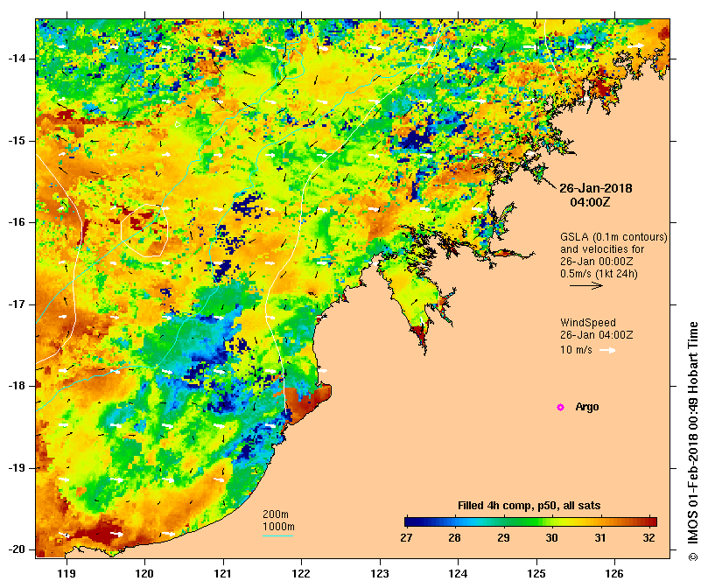The image size is (708, 588).
Task: Click the latitude label -20
Action: [x=17, y=549]
